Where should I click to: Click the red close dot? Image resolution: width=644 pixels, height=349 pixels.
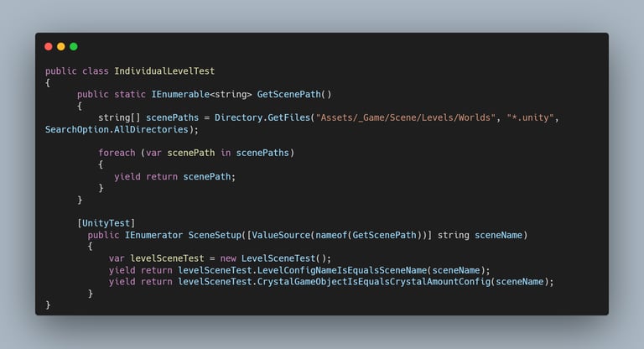coord(49,46)
